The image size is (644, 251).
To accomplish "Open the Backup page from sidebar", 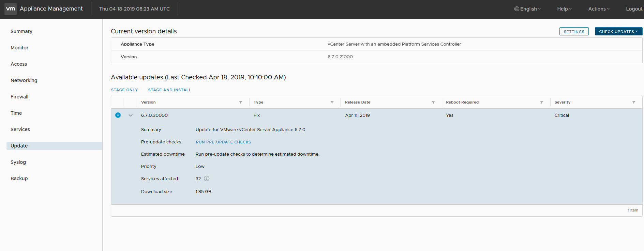I will (x=19, y=178).
